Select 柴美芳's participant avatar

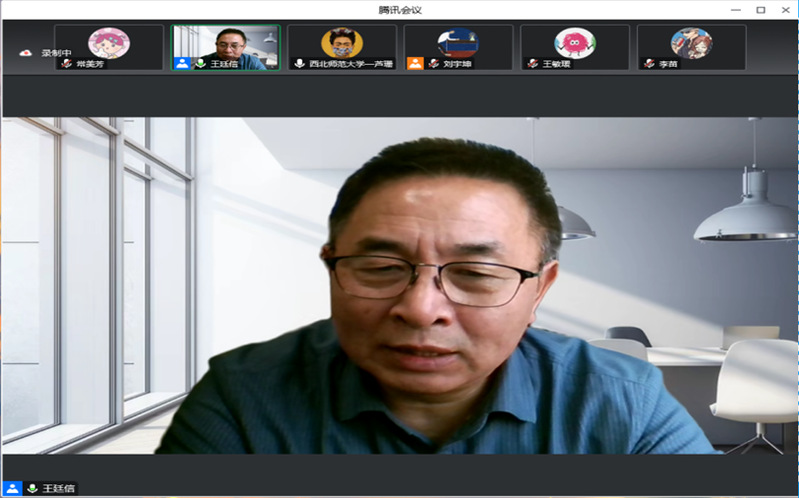pos(108,42)
